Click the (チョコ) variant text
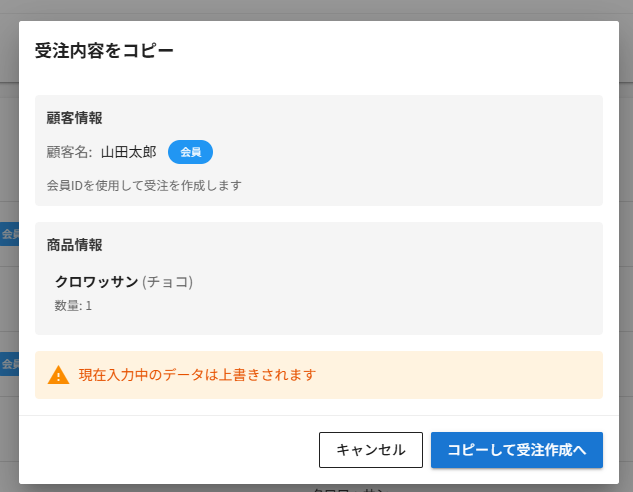The image size is (633, 492). tap(167, 282)
